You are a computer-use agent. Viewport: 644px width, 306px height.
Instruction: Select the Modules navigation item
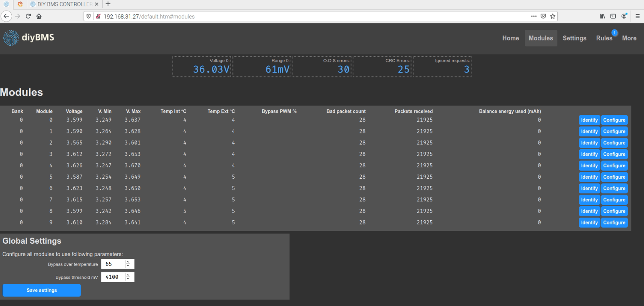point(541,38)
